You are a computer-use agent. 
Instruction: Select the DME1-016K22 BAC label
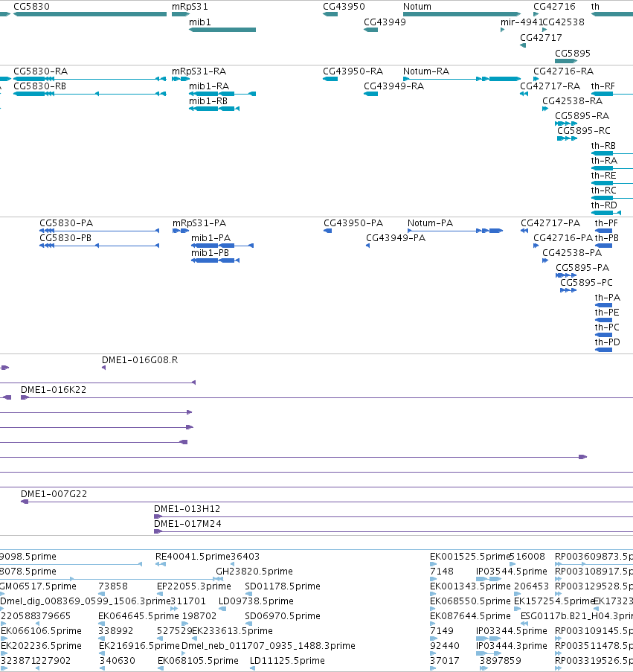click(54, 390)
